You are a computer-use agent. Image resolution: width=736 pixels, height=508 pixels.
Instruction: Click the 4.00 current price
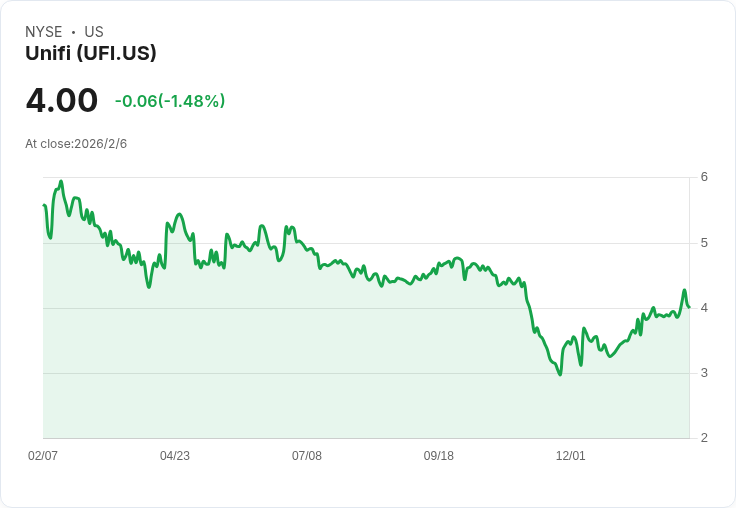(62, 100)
